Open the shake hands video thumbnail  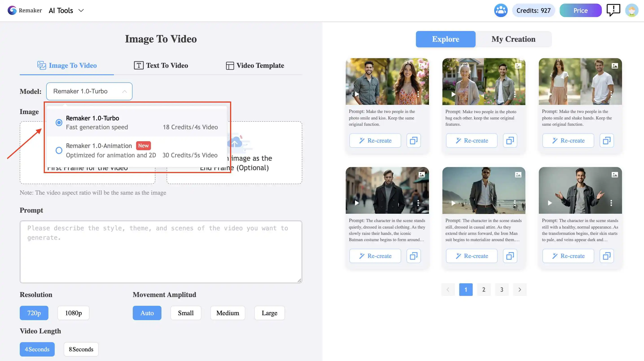(x=580, y=81)
